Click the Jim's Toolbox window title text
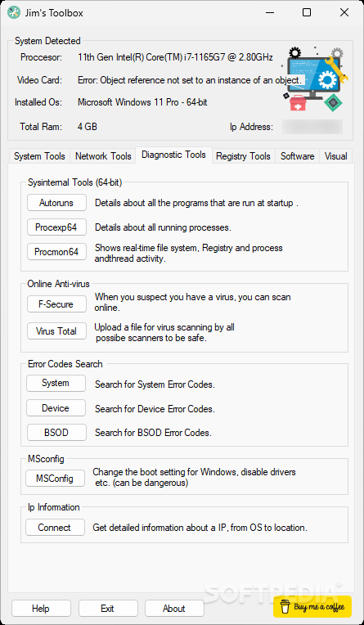 pos(55,13)
